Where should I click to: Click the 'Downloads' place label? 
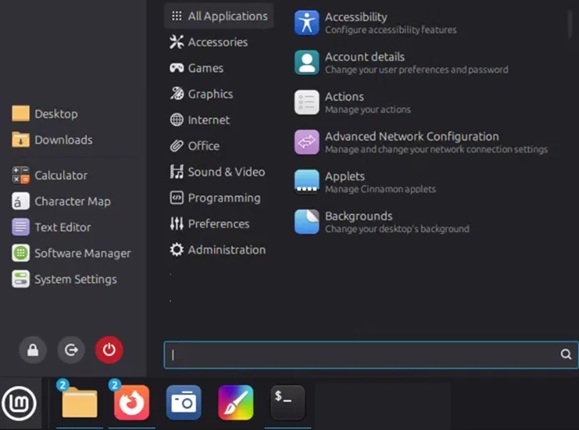[x=64, y=140]
